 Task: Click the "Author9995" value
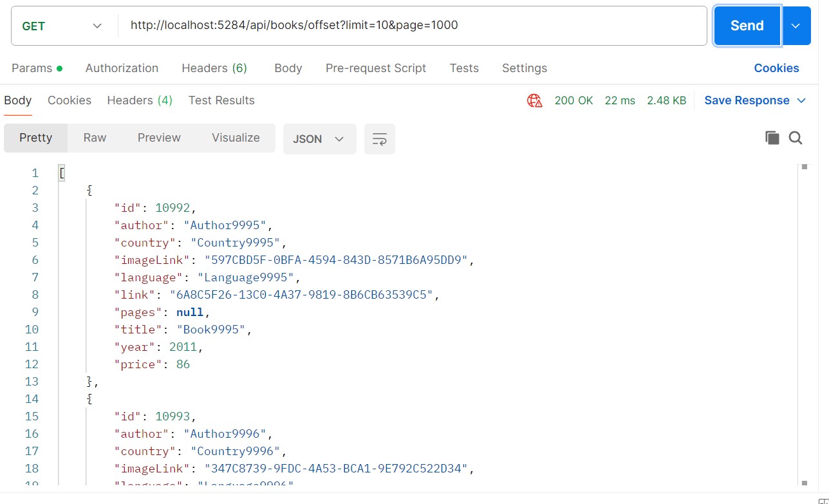click(225, 225)
